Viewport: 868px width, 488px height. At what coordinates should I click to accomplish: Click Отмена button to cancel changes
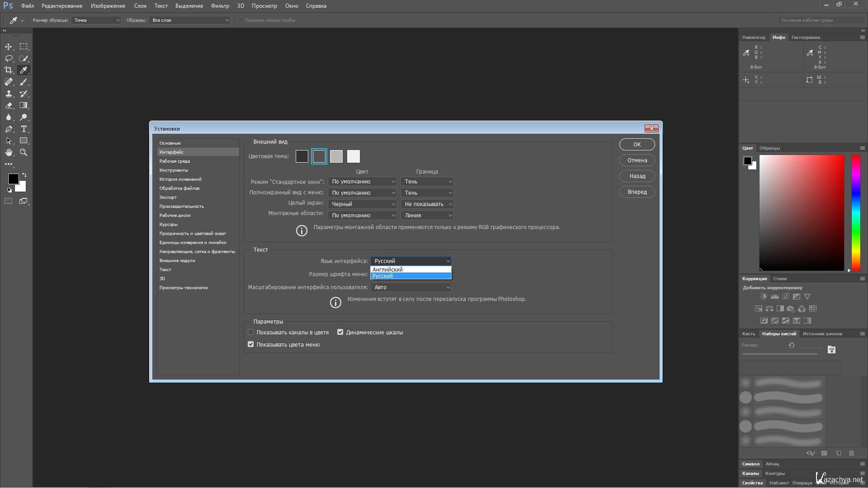[x=637, y=160]
